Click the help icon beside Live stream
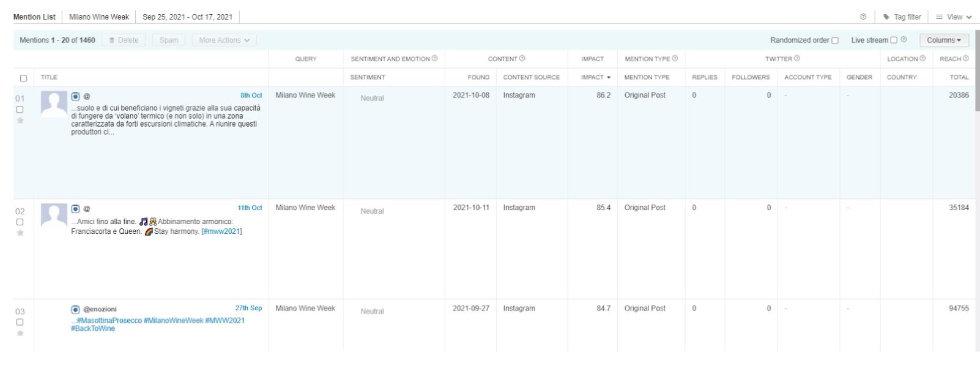Screen dimensions: 980x365 point(904,40)
